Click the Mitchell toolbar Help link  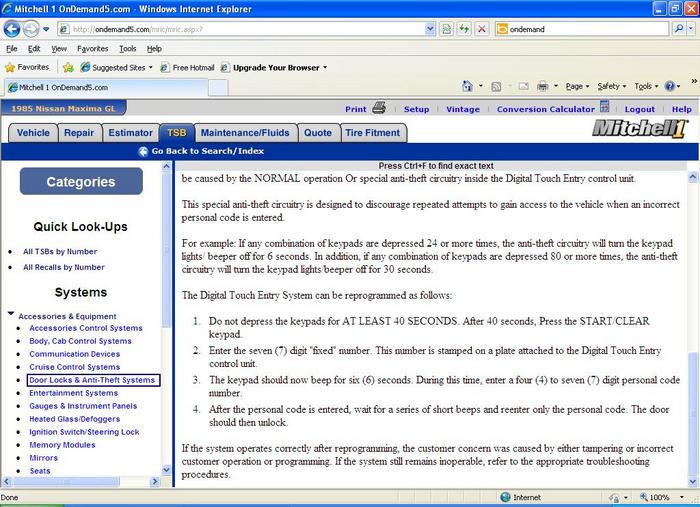[682, 109]
